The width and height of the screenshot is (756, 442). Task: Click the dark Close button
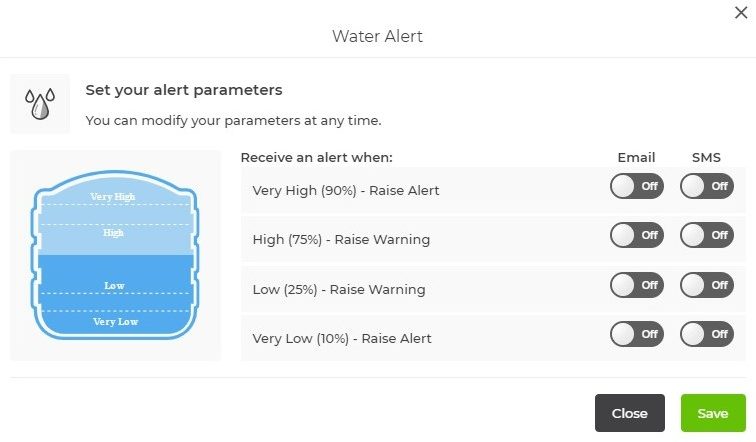click(629, 413)
